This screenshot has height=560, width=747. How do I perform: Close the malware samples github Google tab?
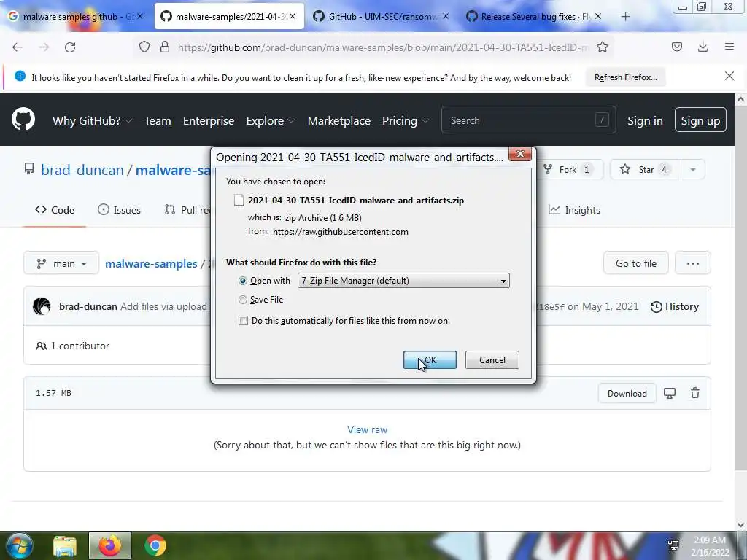point(140,16)
